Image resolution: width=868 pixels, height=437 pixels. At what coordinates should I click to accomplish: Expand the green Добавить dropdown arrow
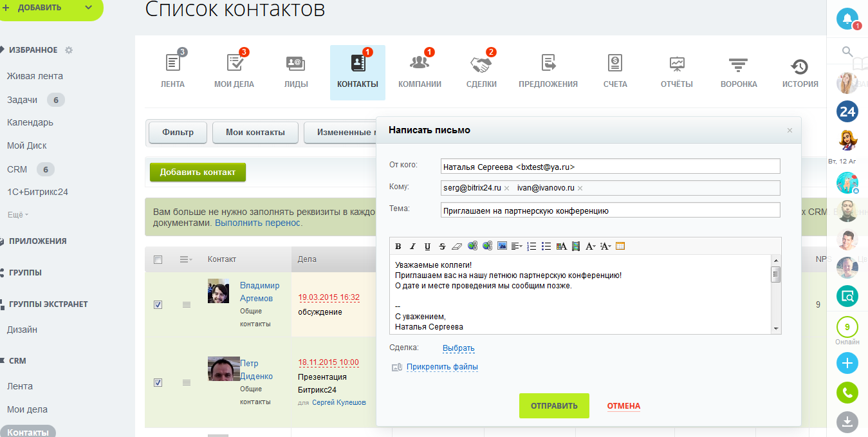(89, 8)
